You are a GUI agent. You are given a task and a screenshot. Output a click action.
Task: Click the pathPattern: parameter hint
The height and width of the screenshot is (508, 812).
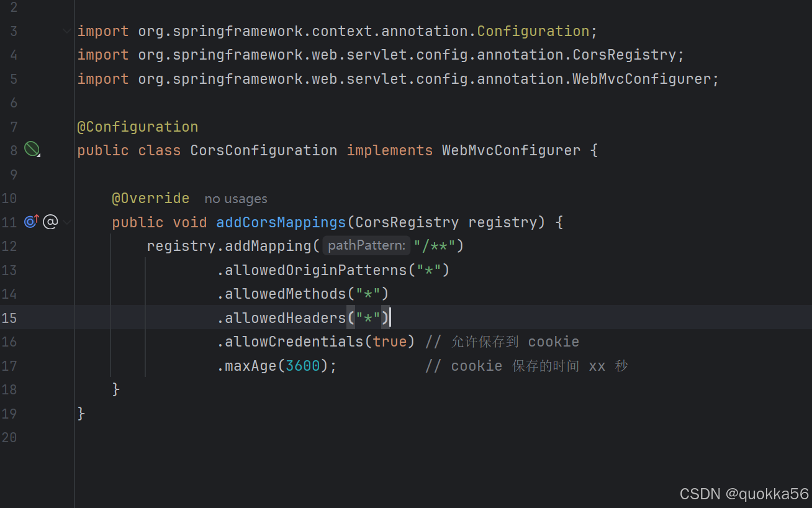[366, 246]
